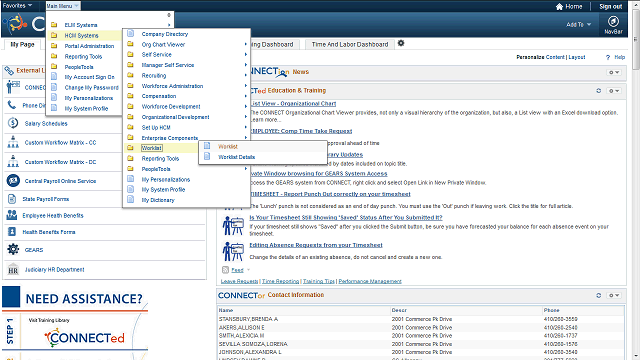Open the Favorites dropdown
This screenshot has width=640, height=360.
17,6
